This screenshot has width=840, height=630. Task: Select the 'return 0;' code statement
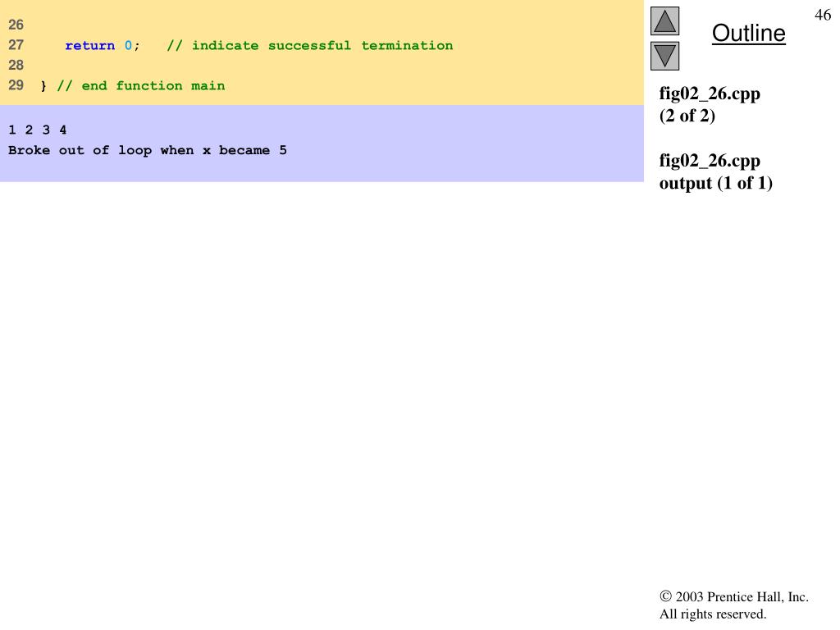coord(102,46)
